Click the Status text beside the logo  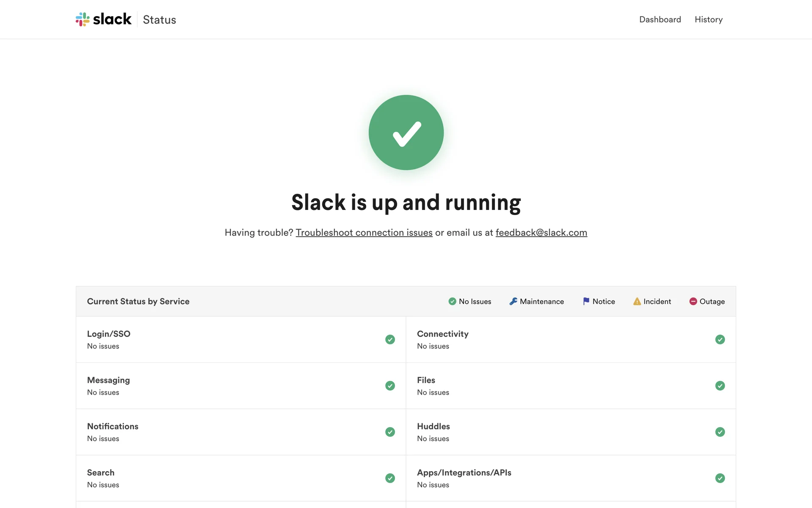(x=159, y=20)
